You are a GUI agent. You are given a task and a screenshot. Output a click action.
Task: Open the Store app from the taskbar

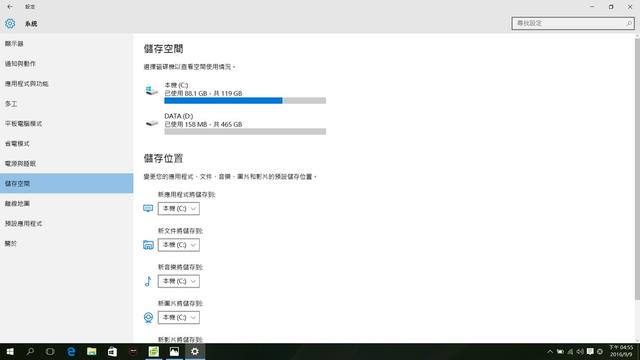click(112, 351)
